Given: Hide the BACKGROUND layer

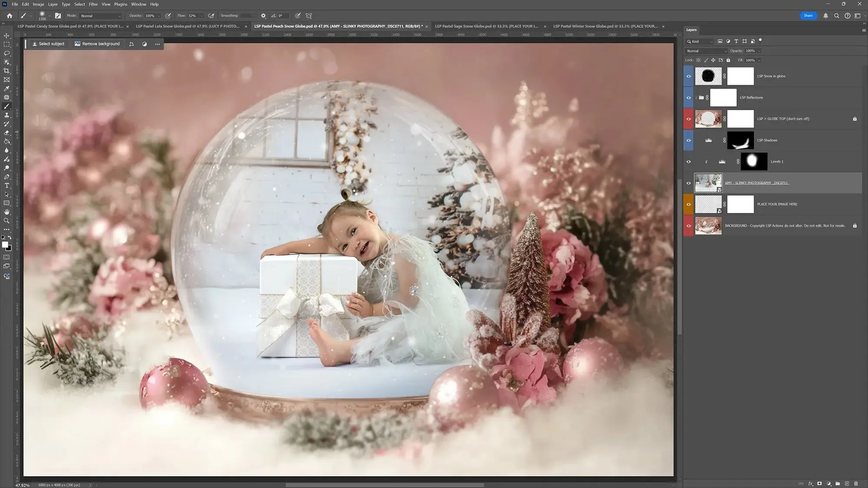Looking at the screenshot, I should coord(688,226).
